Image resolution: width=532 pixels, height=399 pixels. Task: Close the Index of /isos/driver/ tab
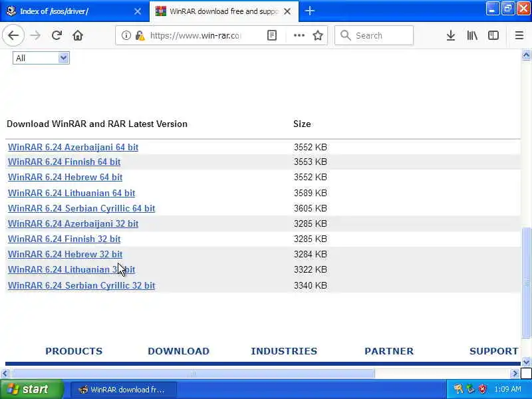tap(138, 11)
